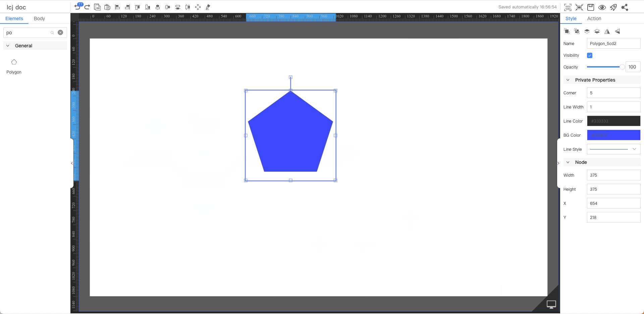Switch to the Body tab
The width and height of the screenshot is (644, 314).
(39, 18)
